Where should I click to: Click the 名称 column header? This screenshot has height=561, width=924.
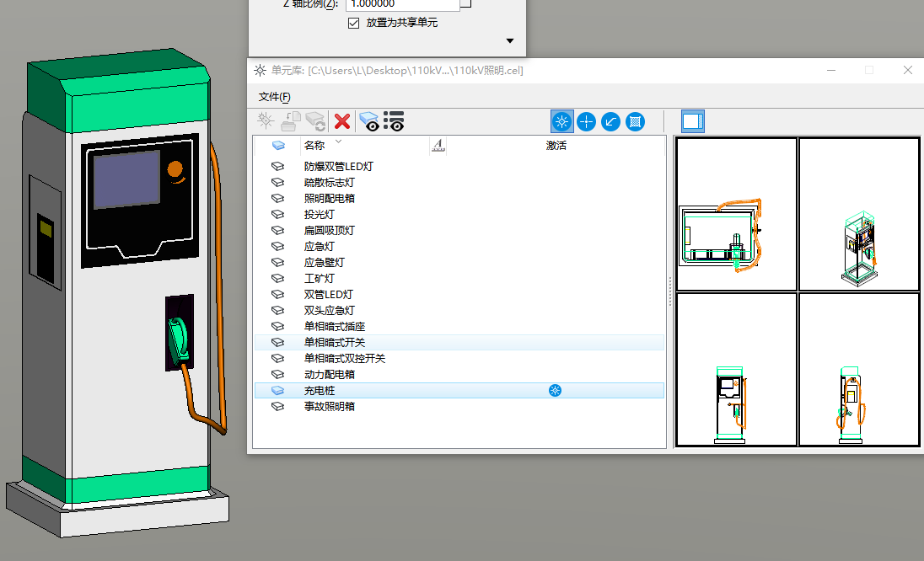[x=314, y=146]
